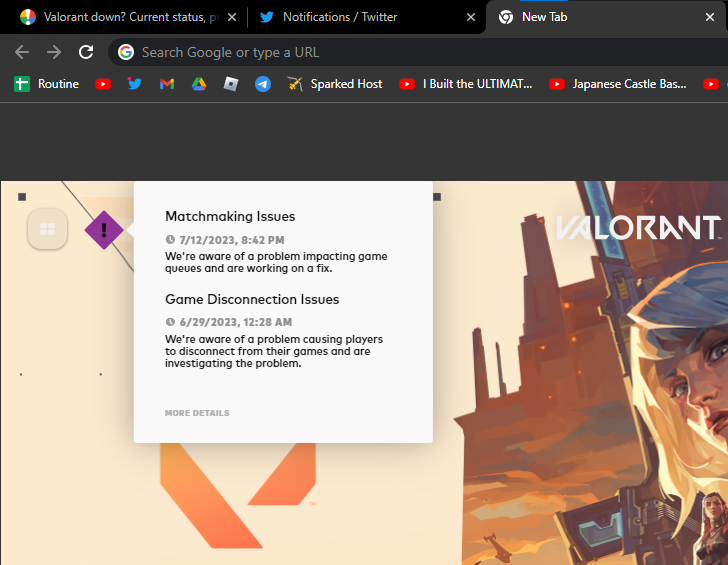Screen dimensions: 728x565
Task: Click the grid menu button in Valorant client
Action: [x=47, y=229]
